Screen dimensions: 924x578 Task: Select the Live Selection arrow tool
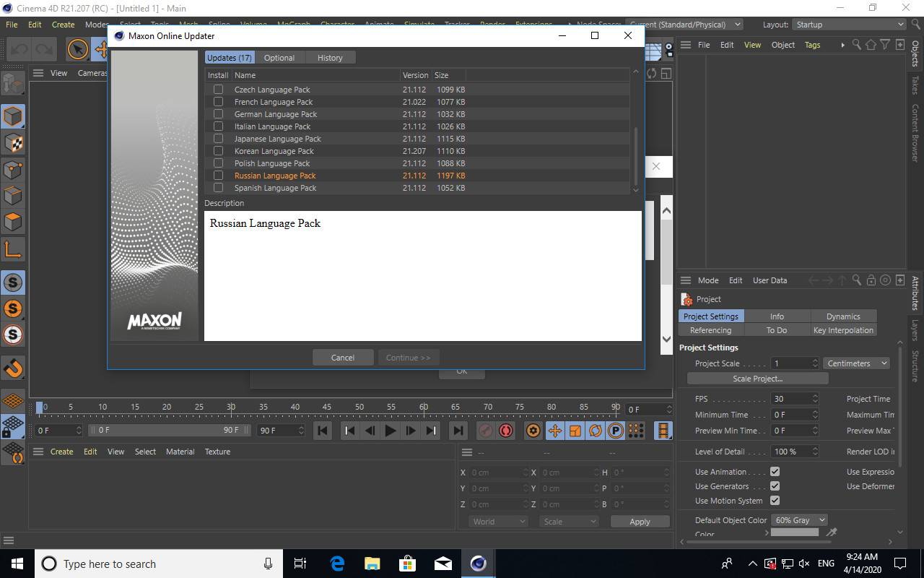(77, 49)
